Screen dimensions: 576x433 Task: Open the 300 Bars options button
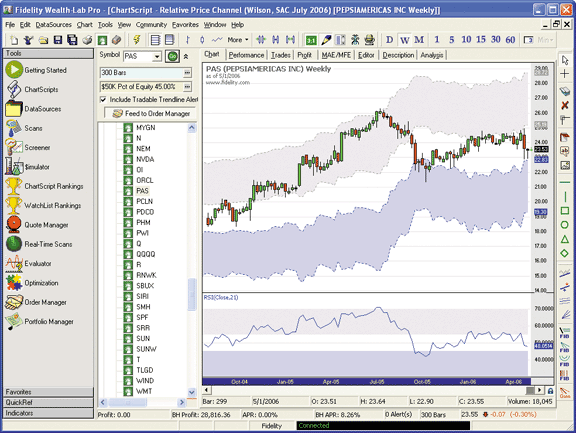[x=187, y=73]
